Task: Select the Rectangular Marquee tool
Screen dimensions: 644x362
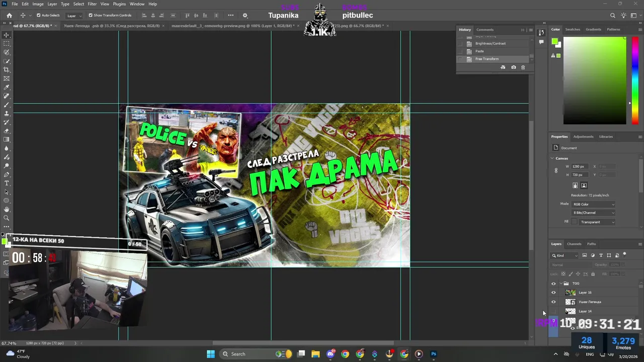Action: [x=7, y=44]
